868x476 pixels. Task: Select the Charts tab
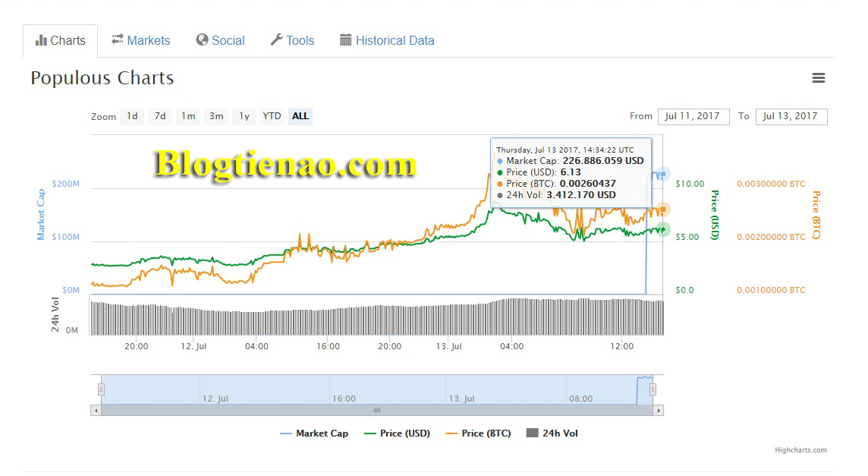(x=61, y=40)
